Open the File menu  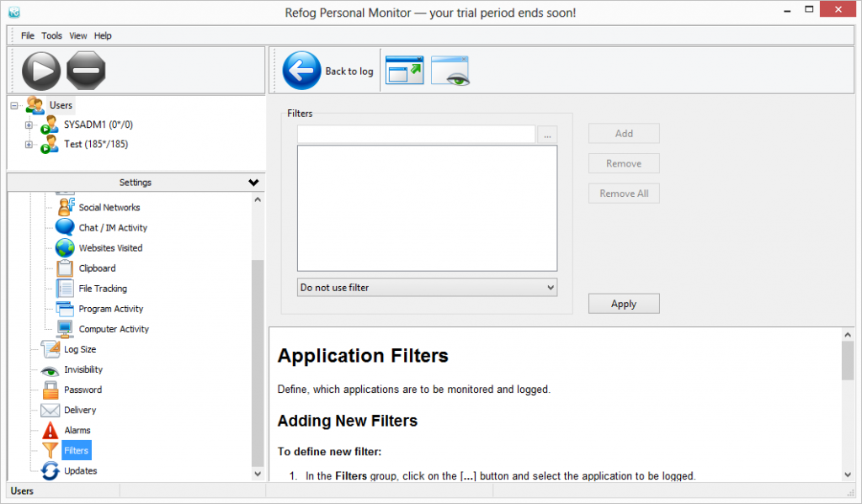[x=28, y=36]
